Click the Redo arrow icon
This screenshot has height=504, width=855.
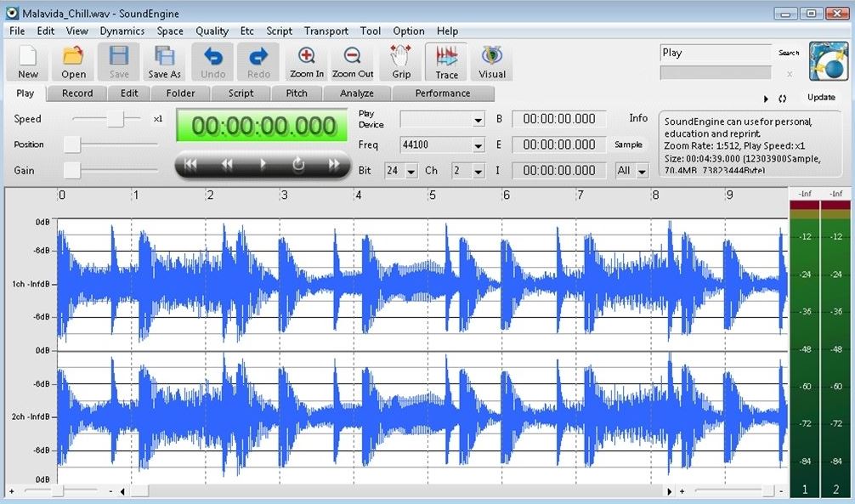point(258,62)
